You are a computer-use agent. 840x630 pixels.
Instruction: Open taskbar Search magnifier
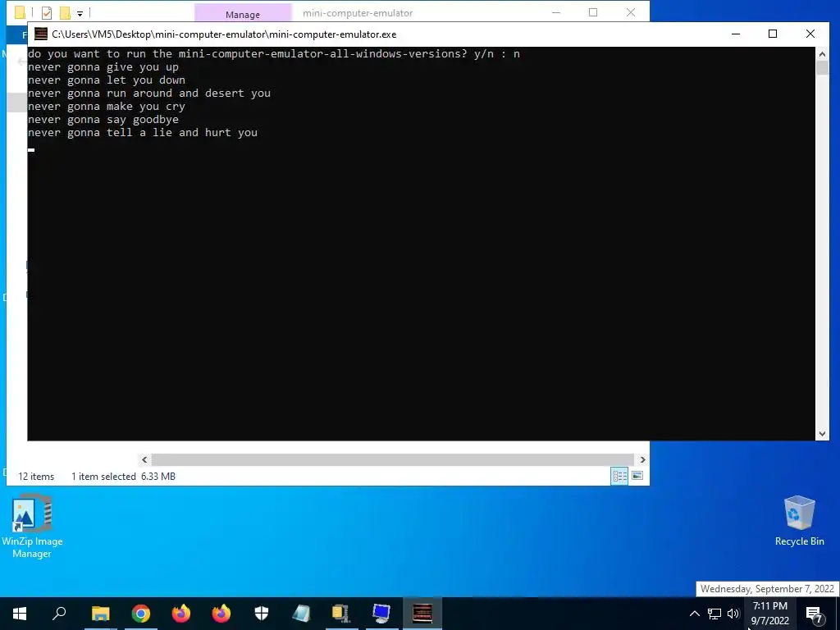pyautogui.click(x=59, y=614)
